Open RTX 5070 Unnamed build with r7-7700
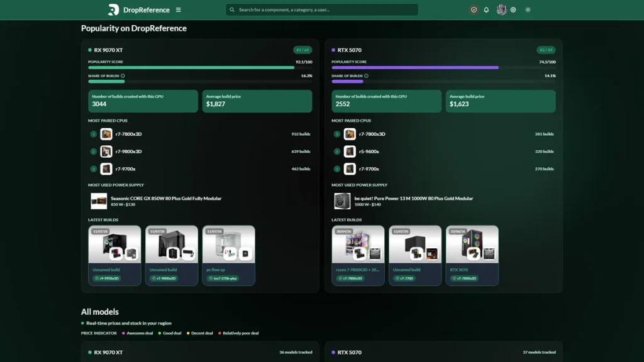 tap(415, 255)
